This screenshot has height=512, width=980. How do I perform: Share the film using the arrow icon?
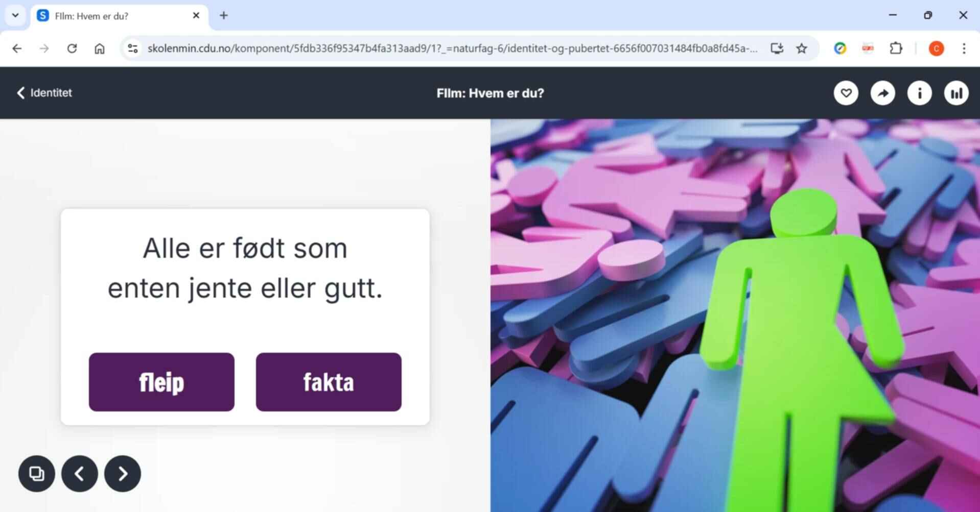882,93
